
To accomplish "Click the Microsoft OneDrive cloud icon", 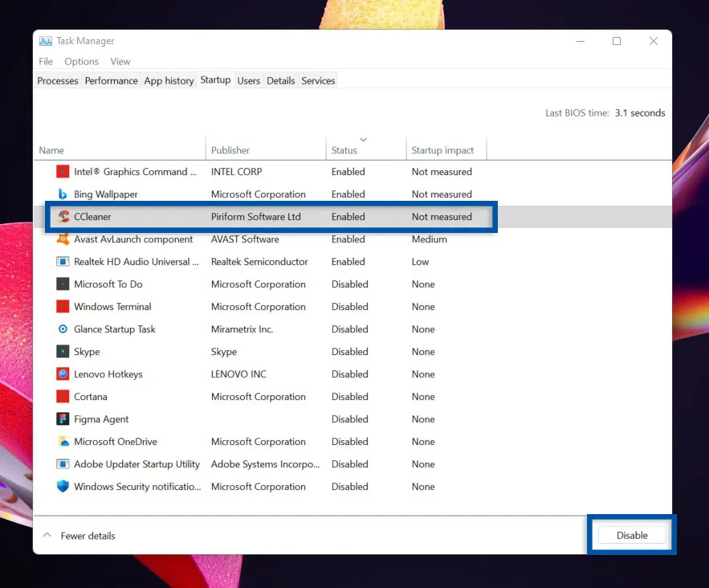I will click(62, 441).
